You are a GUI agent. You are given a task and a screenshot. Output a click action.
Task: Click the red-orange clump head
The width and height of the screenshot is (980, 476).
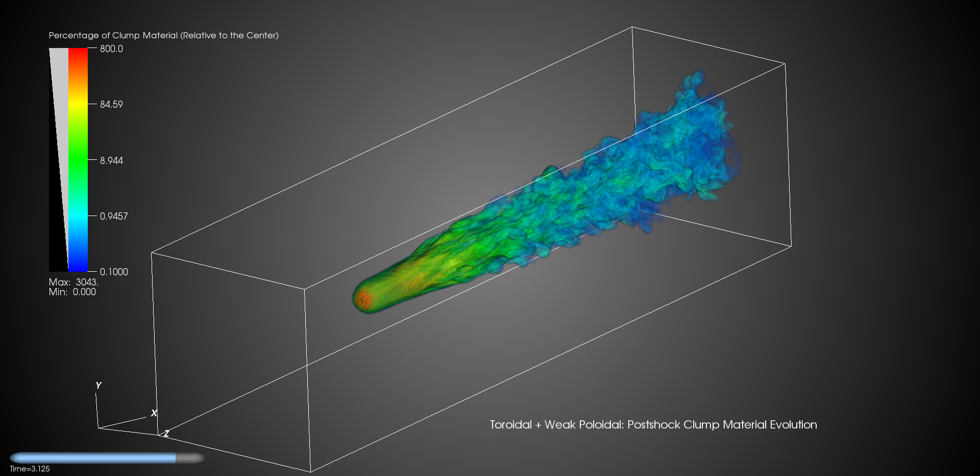click(x=363, y=300)
